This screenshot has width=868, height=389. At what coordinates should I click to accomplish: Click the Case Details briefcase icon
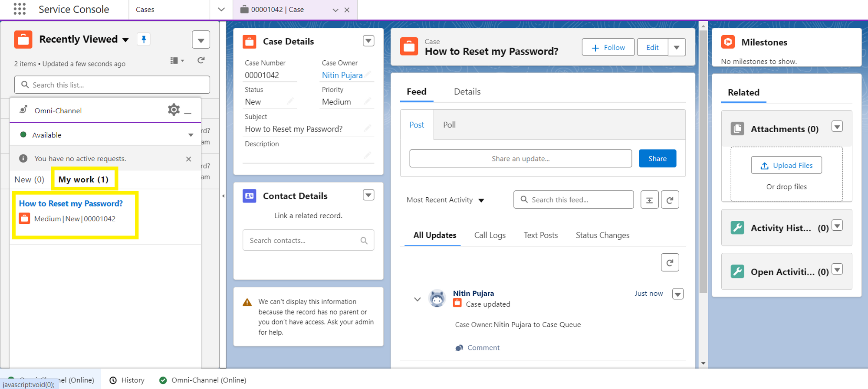point(250,42)
